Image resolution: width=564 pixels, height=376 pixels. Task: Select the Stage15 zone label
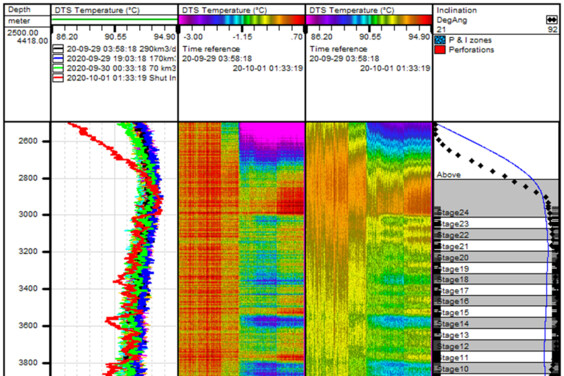(x=452, y=312)
